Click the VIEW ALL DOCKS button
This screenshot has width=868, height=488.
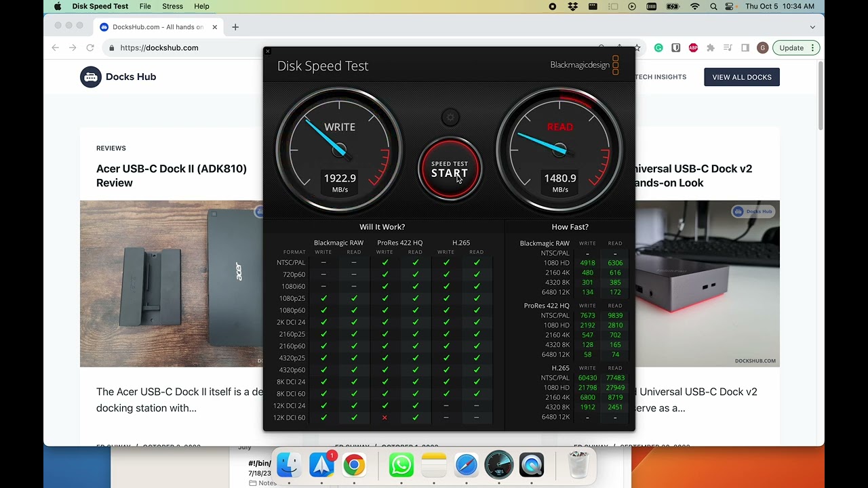[742, 77]
